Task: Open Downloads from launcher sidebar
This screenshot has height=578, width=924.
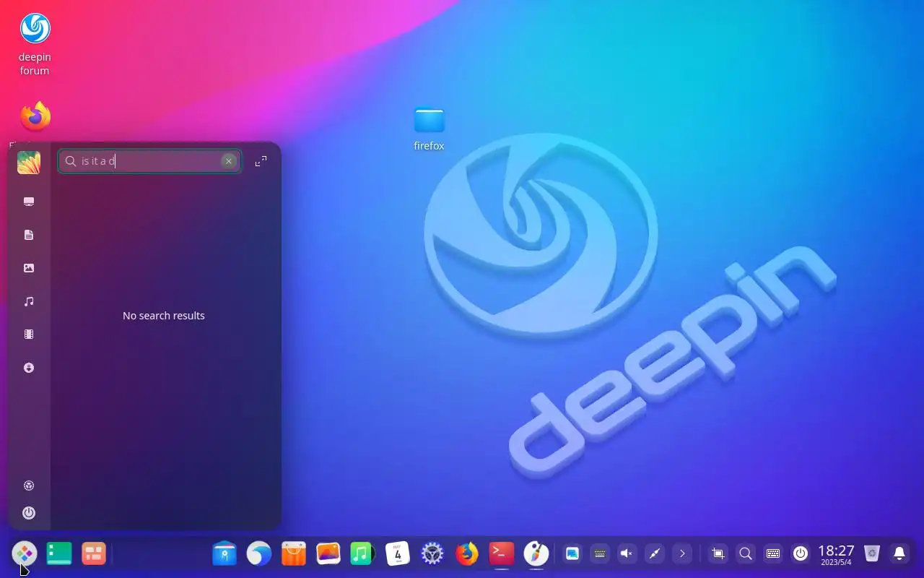Action: tap(29, 368)
